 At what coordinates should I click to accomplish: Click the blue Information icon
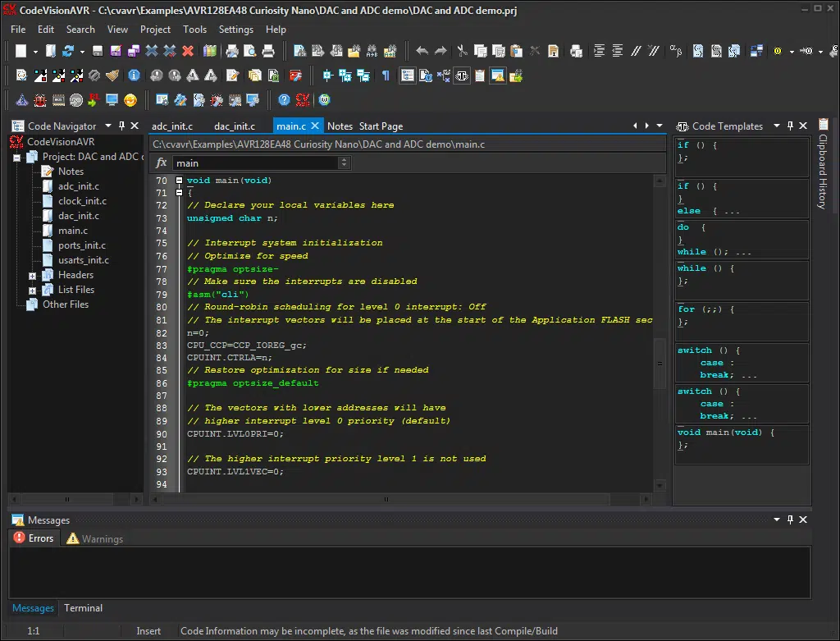(x=134, y=76)
